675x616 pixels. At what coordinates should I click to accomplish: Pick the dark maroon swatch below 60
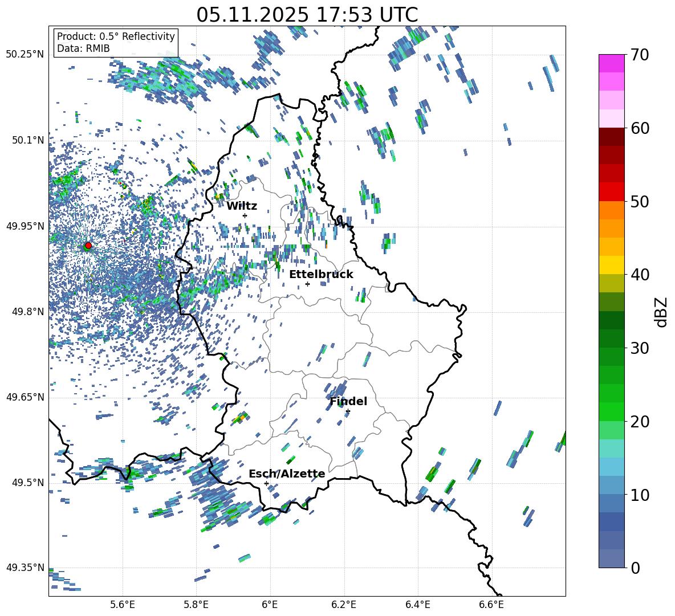point(612,137)
